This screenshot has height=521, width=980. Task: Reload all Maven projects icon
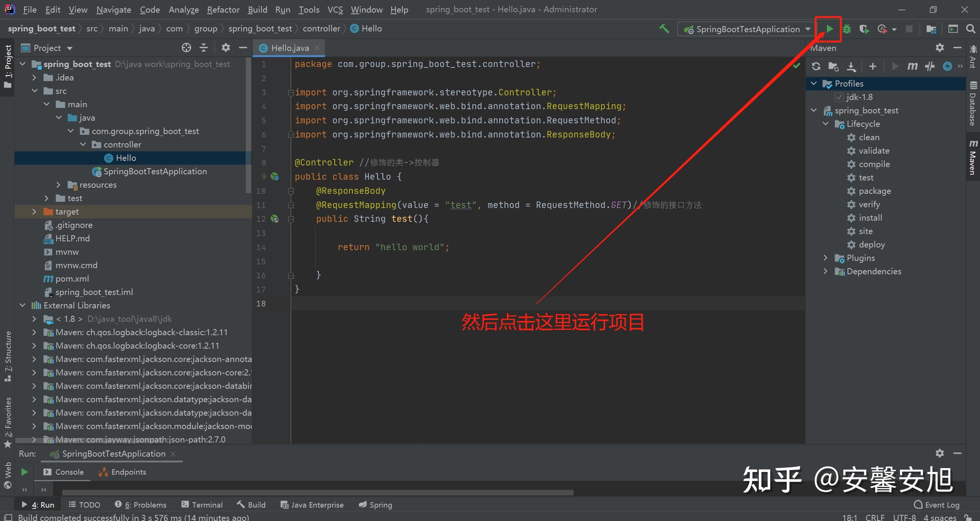click(x=816, y=66)
